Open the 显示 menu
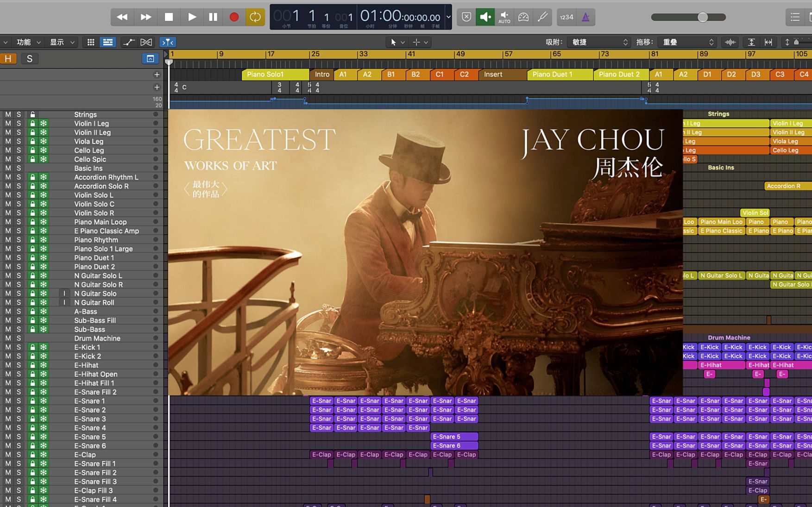This screenshot has height=507, width=812. [62, 42]
